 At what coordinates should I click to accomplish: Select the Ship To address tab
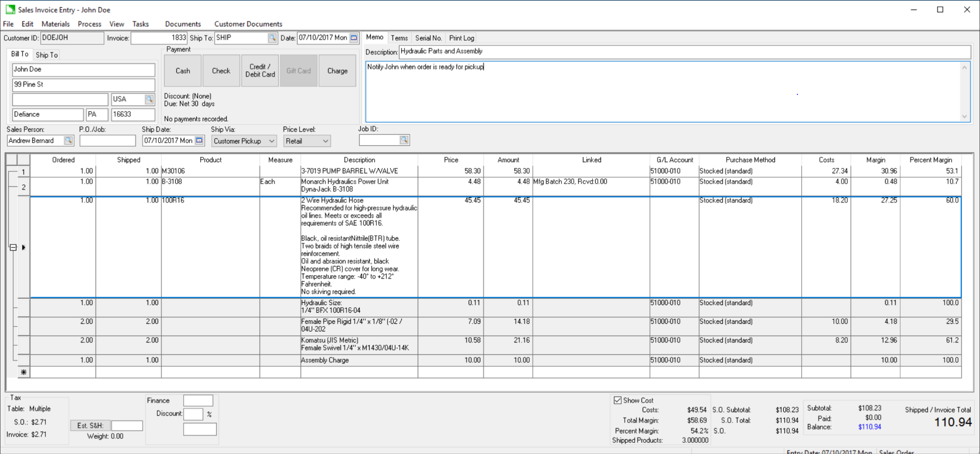click(x=47, y=55)
